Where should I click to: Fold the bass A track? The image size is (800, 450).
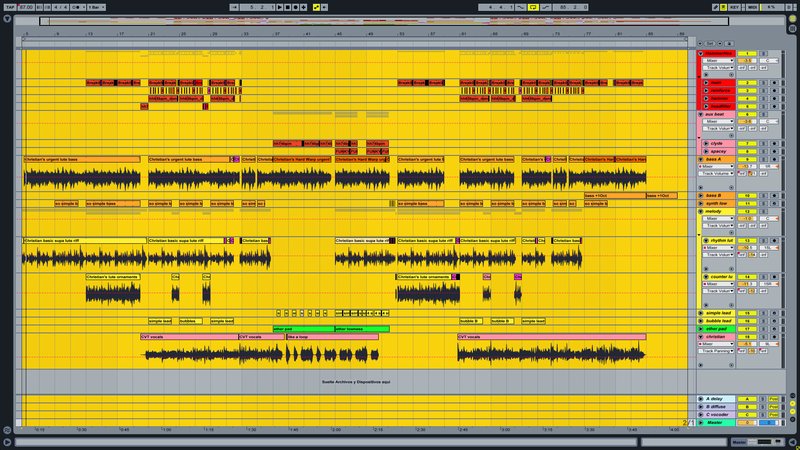(701, 159)
